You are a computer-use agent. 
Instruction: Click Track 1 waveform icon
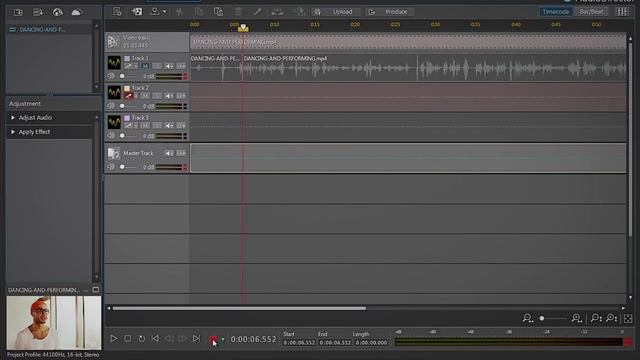(114, 62)
